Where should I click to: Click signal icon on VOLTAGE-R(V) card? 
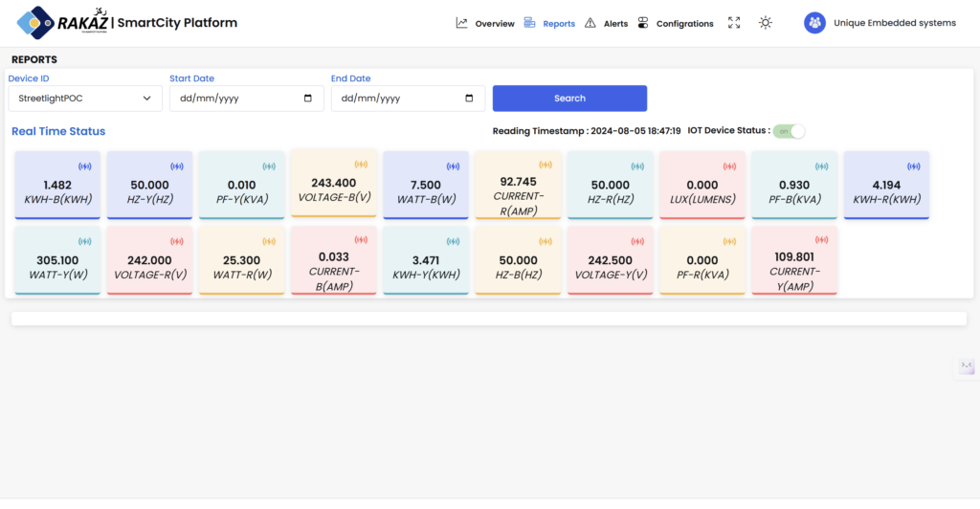177,242
